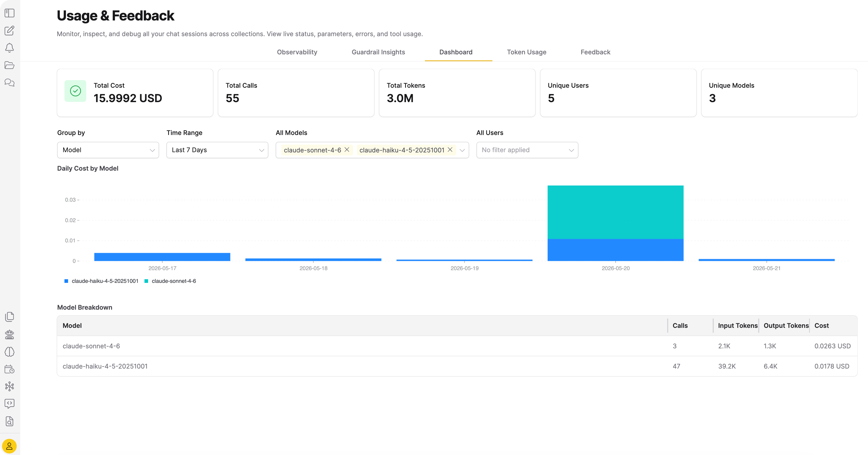The height and width of the screenshot is (455, 868).
Task: Click the 0.0178 USD cost cell
Action: click(x=832, y=367)
